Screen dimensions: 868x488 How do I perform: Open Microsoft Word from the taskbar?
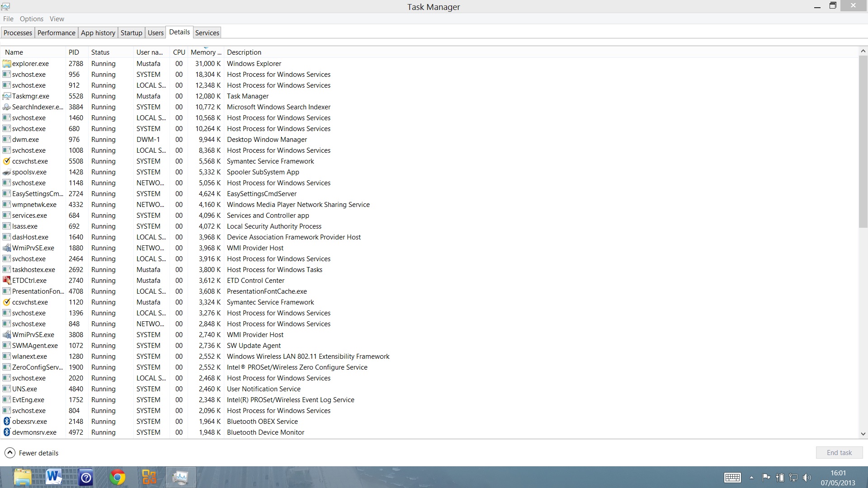point(54,477)
